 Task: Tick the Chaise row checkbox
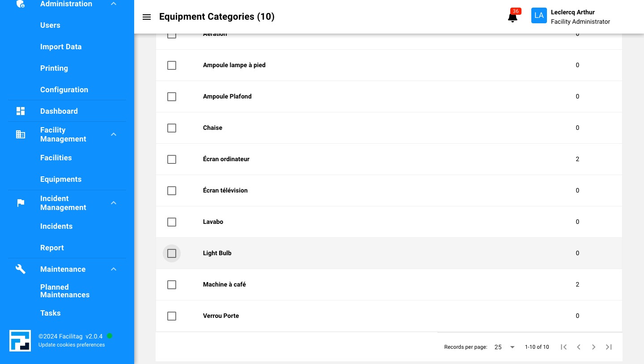click(172, 128)
